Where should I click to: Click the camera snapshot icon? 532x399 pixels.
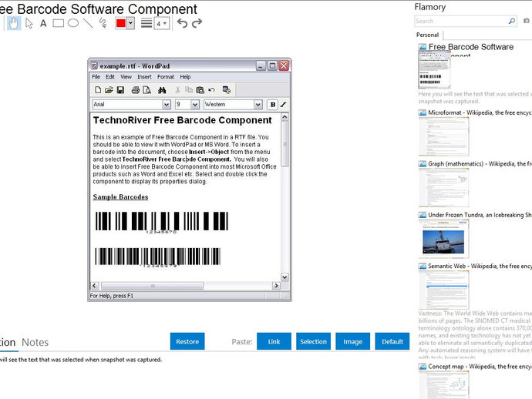(x=527, y=21)
